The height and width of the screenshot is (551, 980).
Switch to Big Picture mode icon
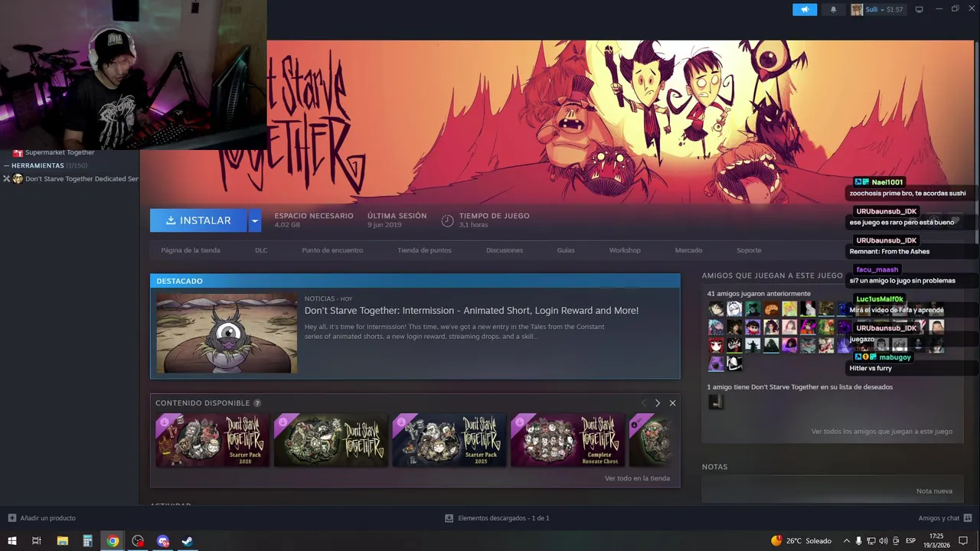[920, 9]
